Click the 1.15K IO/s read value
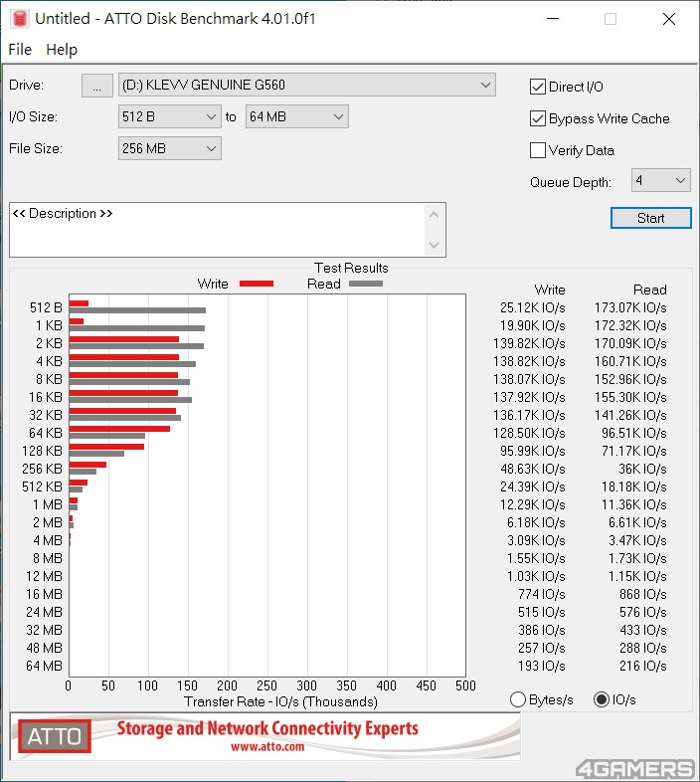Image resolution: width=700 pixels, height=782 pixels. [x=637, y=576]
